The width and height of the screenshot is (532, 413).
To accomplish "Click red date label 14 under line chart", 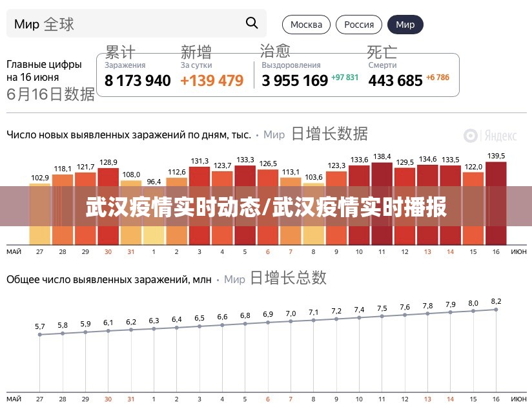I will pyautogui.click(x=450, y=399).
